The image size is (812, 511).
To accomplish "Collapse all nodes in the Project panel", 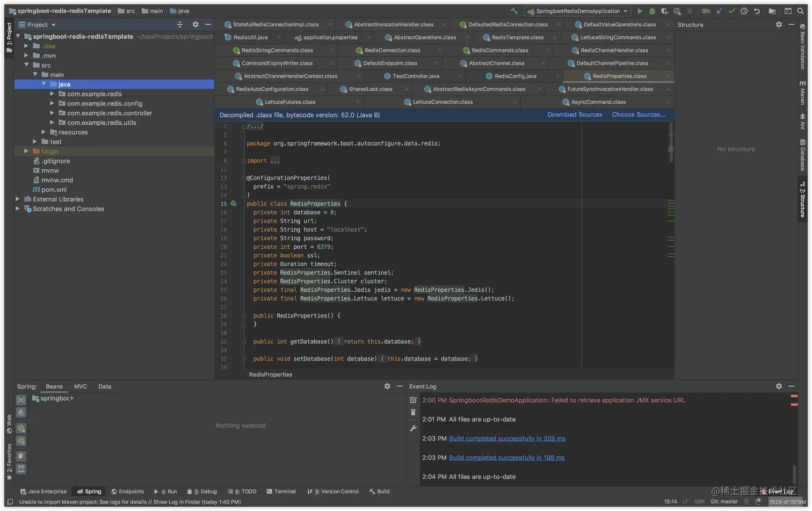I will coord(180,25).
